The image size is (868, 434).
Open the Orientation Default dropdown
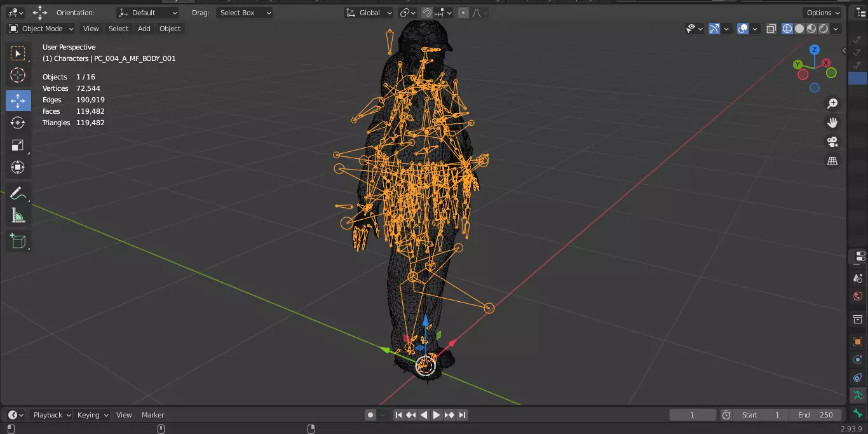(x=148, y=13)
